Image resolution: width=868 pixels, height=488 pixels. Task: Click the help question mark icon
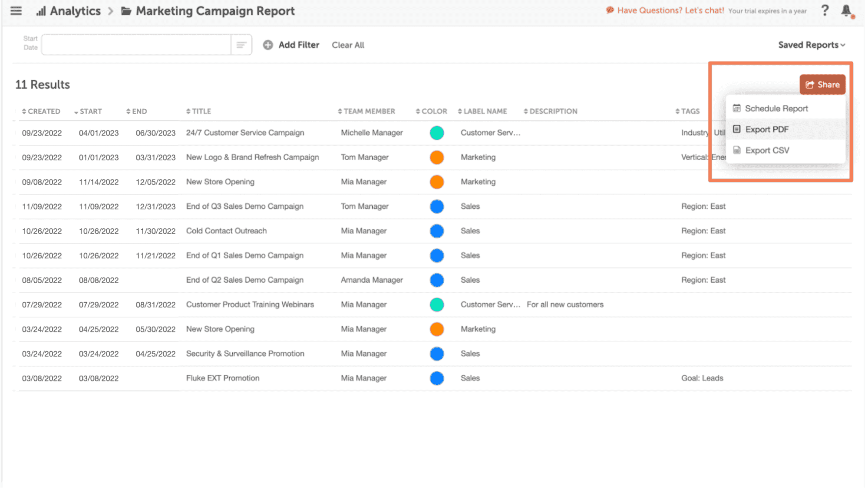825,11
